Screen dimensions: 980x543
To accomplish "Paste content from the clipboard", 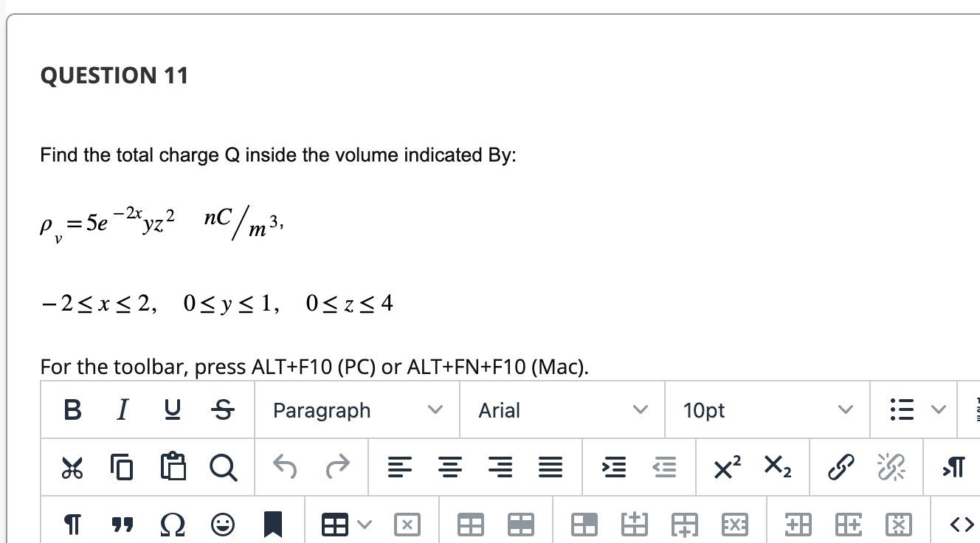I will click(173, 467).
